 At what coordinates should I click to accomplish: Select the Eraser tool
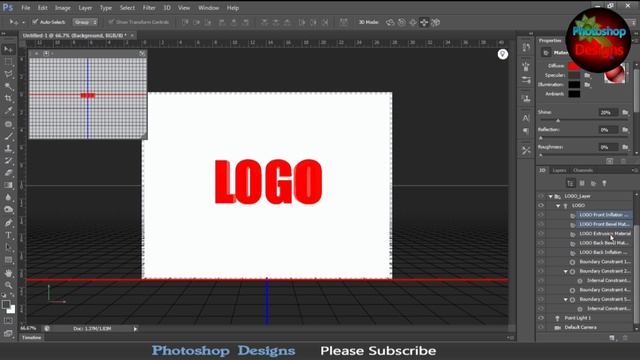click(8, 173)
